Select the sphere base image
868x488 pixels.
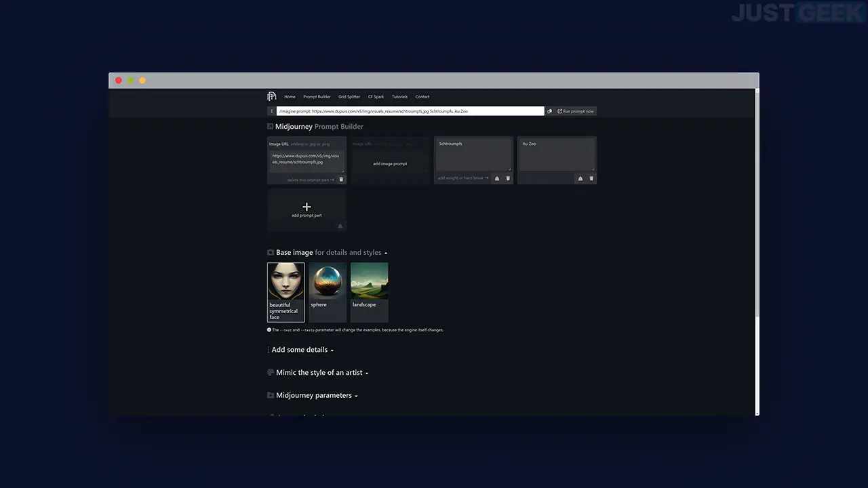[328, 292]
